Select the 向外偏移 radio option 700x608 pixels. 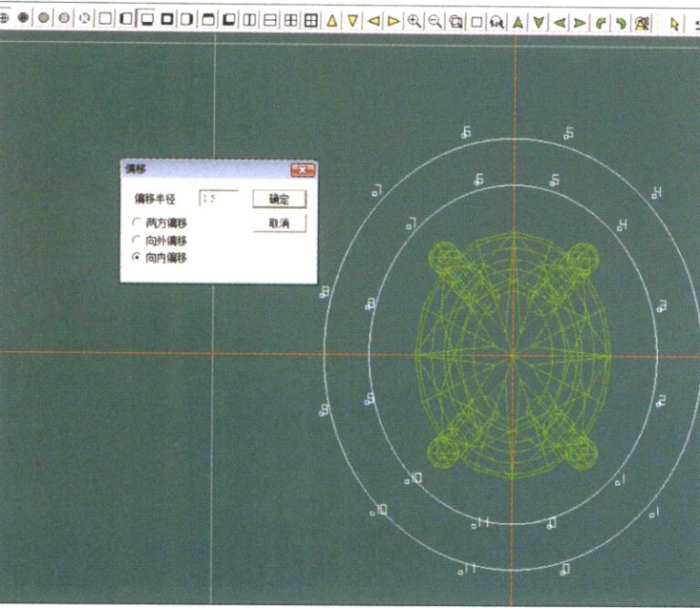point(160,241)
